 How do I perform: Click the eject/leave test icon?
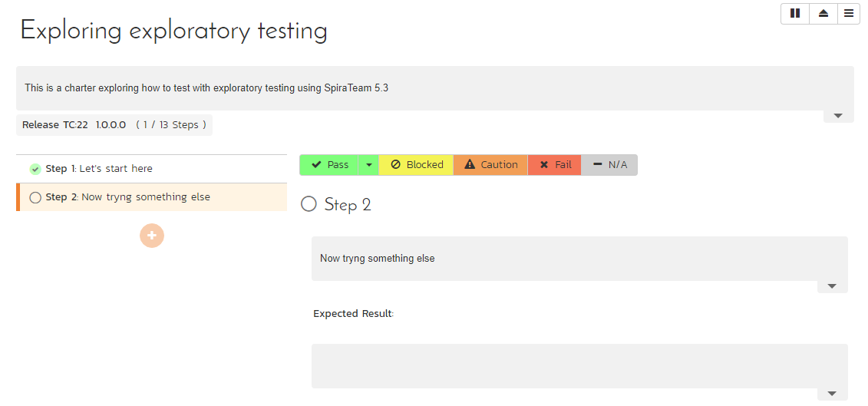(823, 13)
